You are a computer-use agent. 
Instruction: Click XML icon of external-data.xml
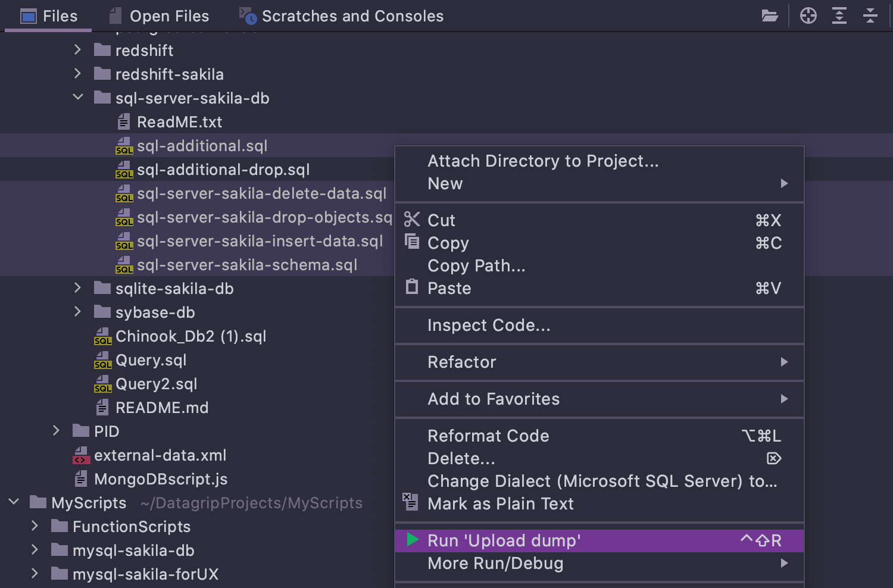(81, 455)
